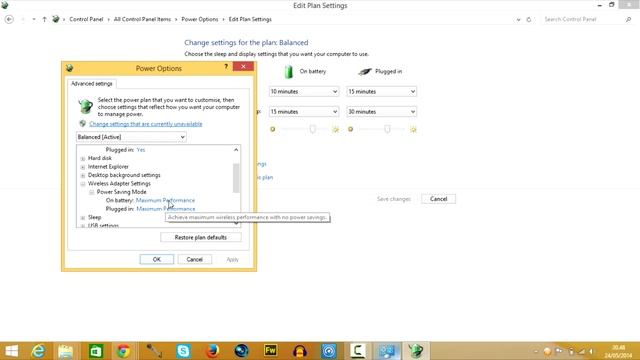Select the Hard disk row label

click(100, 158)
